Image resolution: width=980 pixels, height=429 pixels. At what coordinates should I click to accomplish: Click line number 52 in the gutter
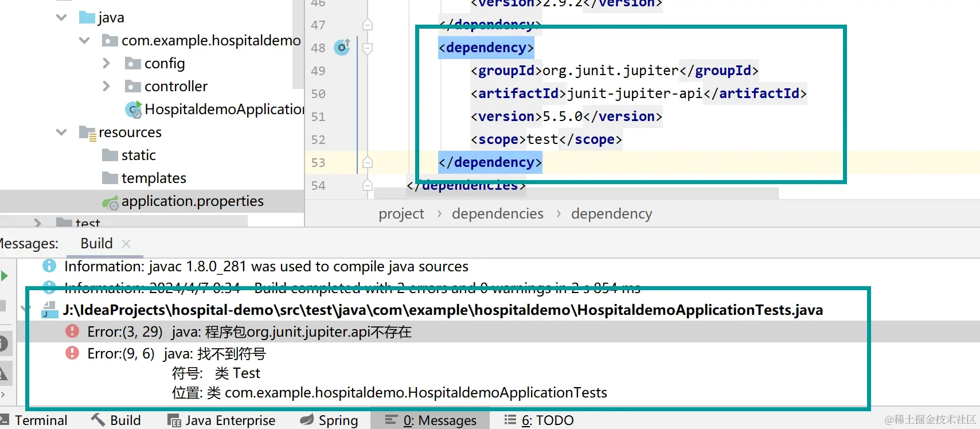pos(318,139)
